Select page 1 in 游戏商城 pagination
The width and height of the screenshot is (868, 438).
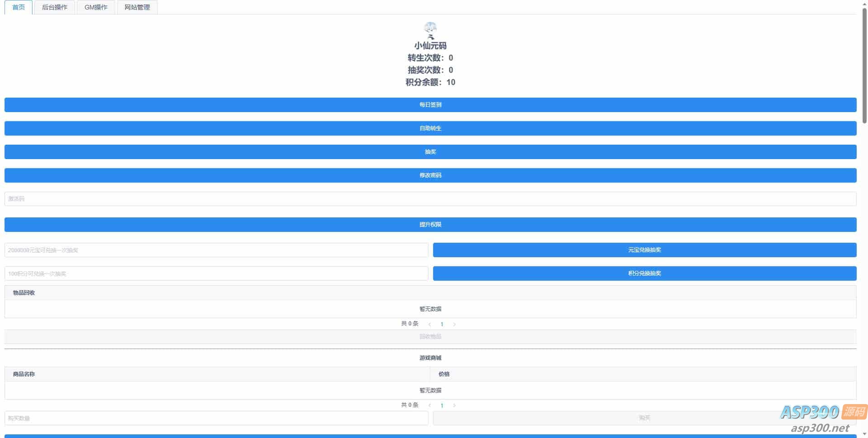[x=442, y=405]
